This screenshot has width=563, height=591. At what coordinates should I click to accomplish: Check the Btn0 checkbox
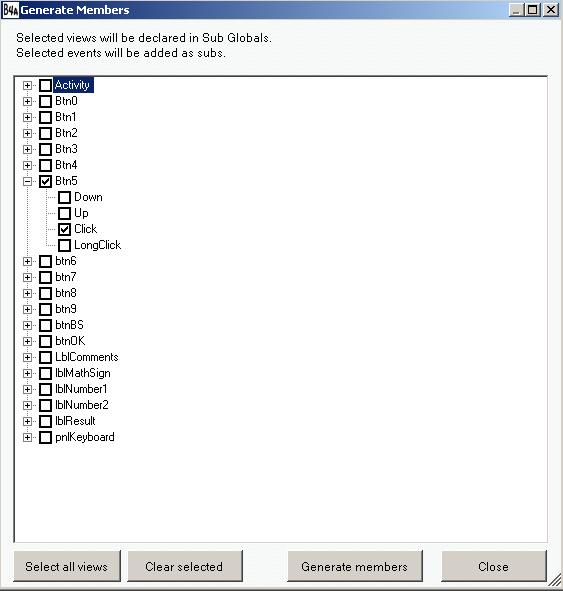click(46, 101)
